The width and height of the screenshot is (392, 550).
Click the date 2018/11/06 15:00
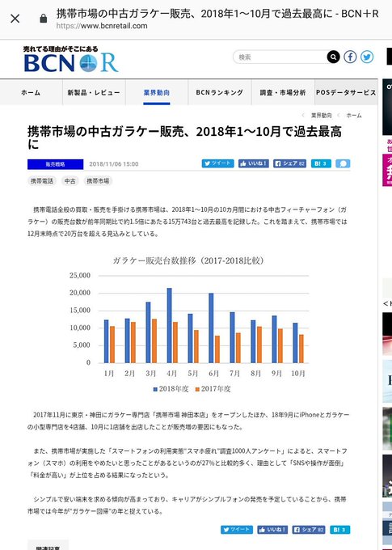pos(114,164)
